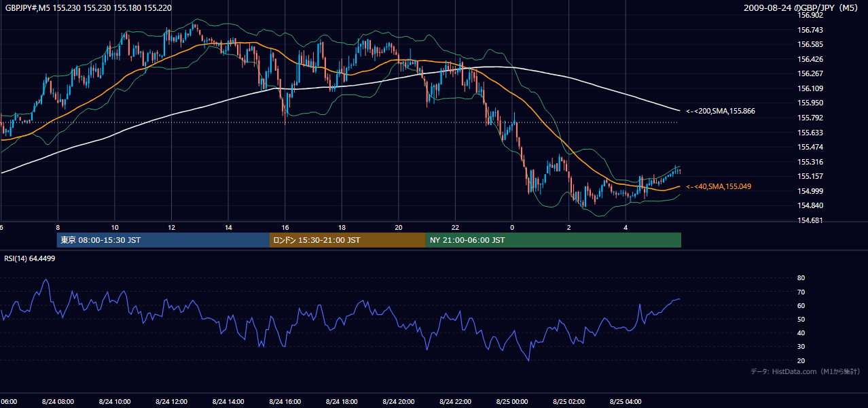Click hour marker 14 under the price chart
Image resolution: width=868 pixels, height=408 pixels.
pos(228,228)
